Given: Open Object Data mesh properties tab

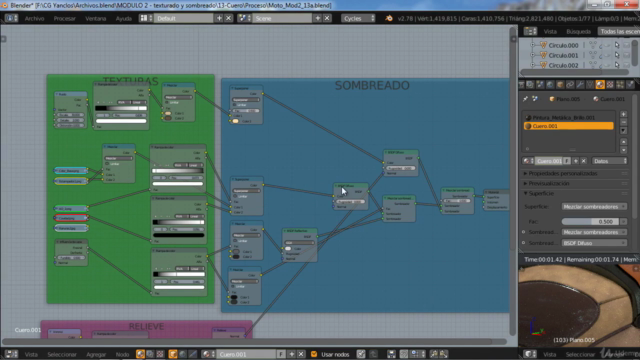Looking at the screenshot, I should [590, 84].
